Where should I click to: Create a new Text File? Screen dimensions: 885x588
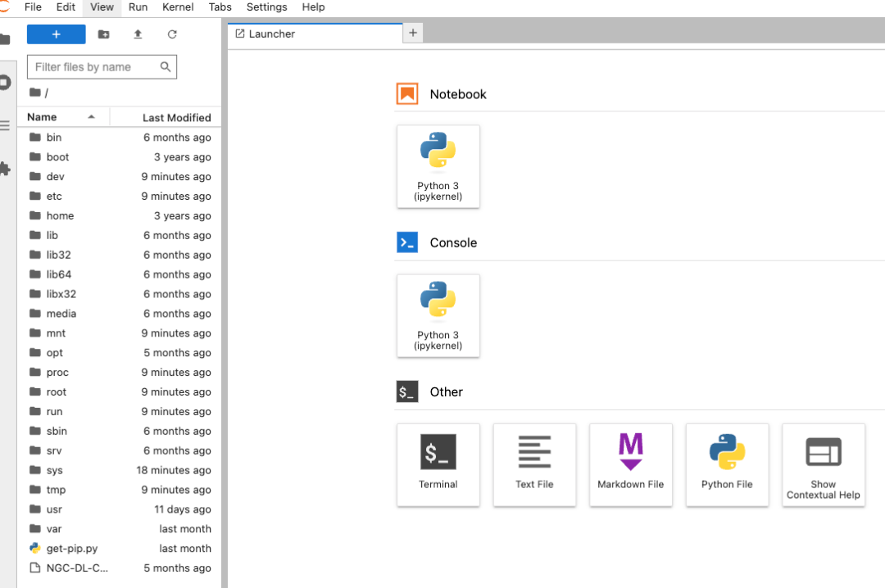click(x=534, y=465)
